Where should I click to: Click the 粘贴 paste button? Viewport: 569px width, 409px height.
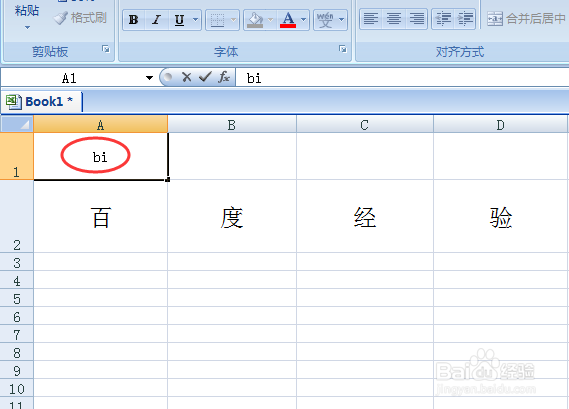[27, 11]
